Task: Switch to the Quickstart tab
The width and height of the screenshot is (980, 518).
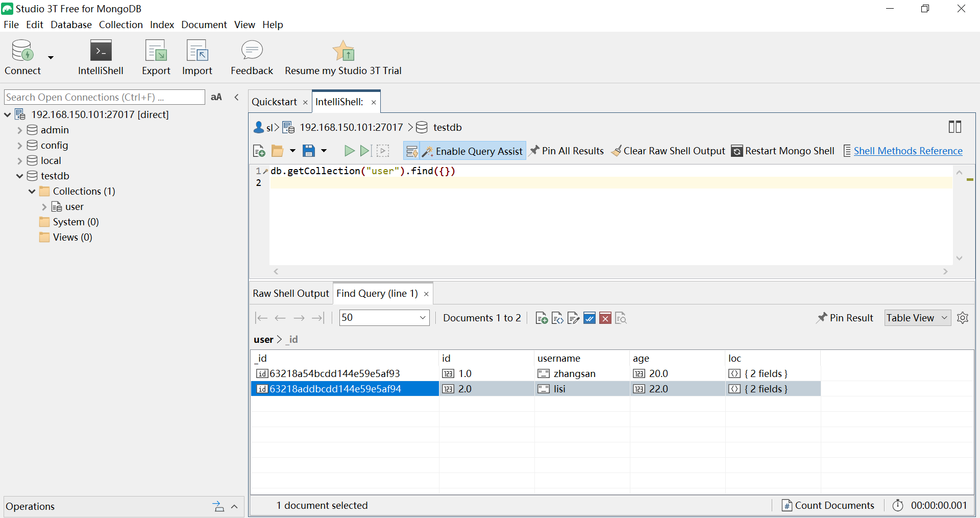Action: click(x=274, y=102)
